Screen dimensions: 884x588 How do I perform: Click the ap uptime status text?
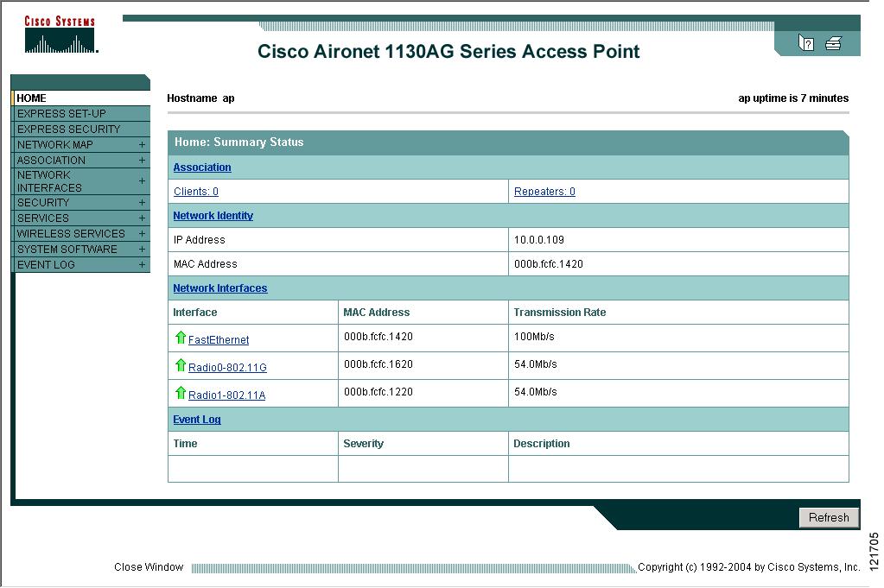click(x=793, y=98)
